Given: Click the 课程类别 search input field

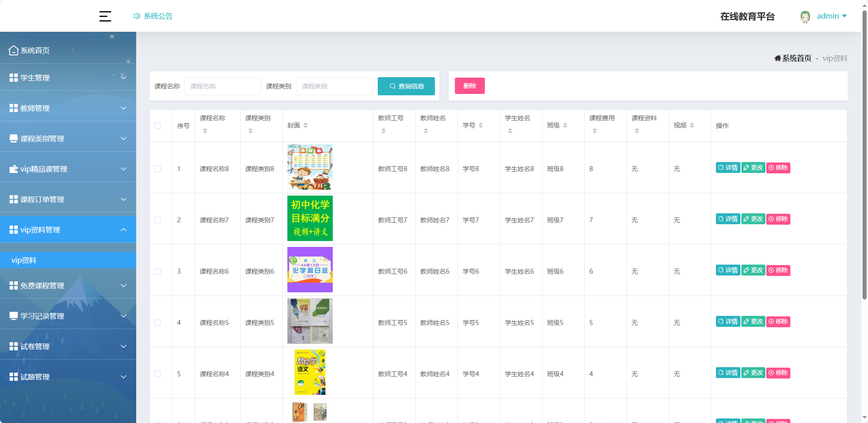Looking at the screenshot, I should [x=335, y=86].
